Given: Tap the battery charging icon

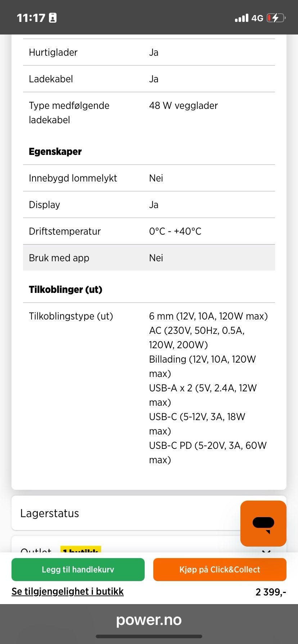Looking at the screenshot, I should pos(276,18).
